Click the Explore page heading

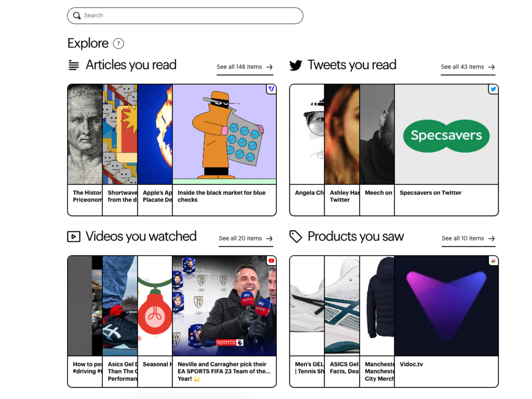(88, 44)
